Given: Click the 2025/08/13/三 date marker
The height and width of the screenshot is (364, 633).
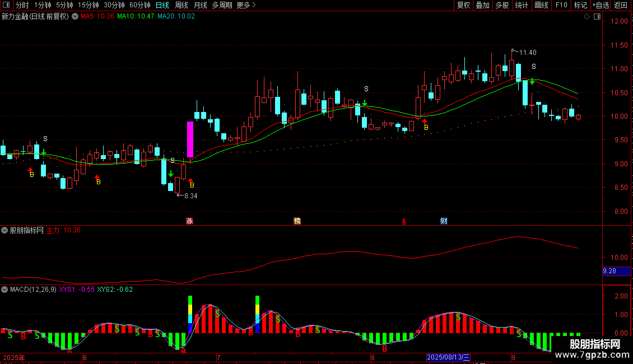Looking at the screenshot, I should click(448, 357).
